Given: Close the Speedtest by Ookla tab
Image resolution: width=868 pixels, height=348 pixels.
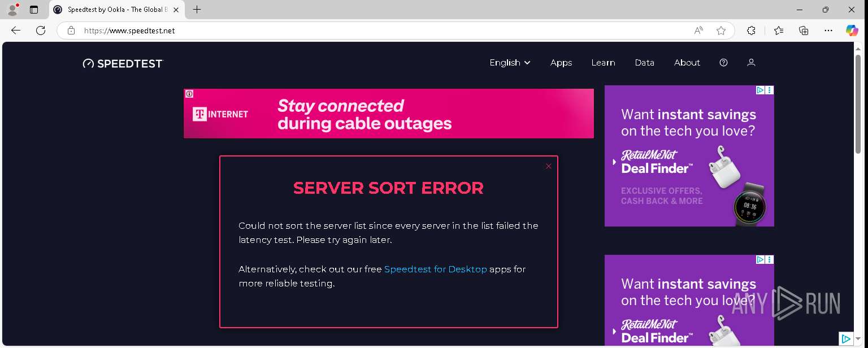Looking at the screenshot, I should (x=175, y=10).
